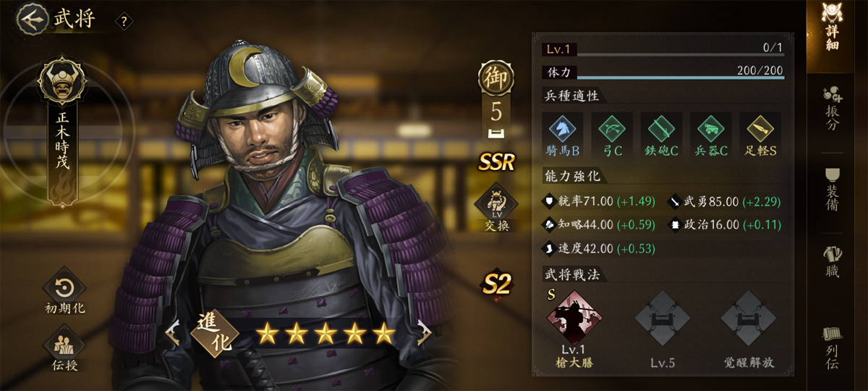This screenshot has height=391, width=868.
Task: Show previous general with left arrow
Action: 172,332
